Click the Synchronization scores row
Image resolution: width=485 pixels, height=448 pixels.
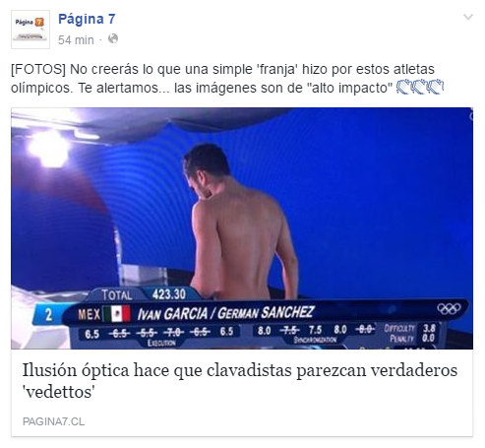pos(315,330)
